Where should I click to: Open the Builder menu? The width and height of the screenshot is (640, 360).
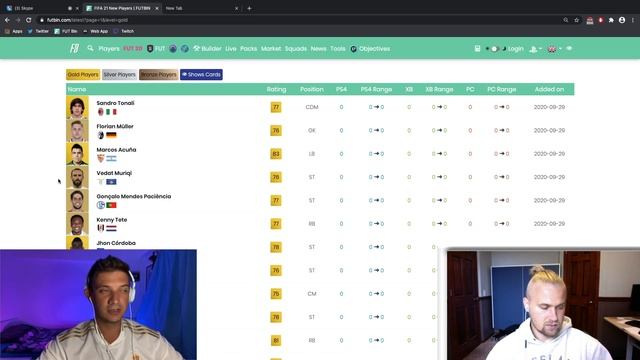(x=207, y=49)
